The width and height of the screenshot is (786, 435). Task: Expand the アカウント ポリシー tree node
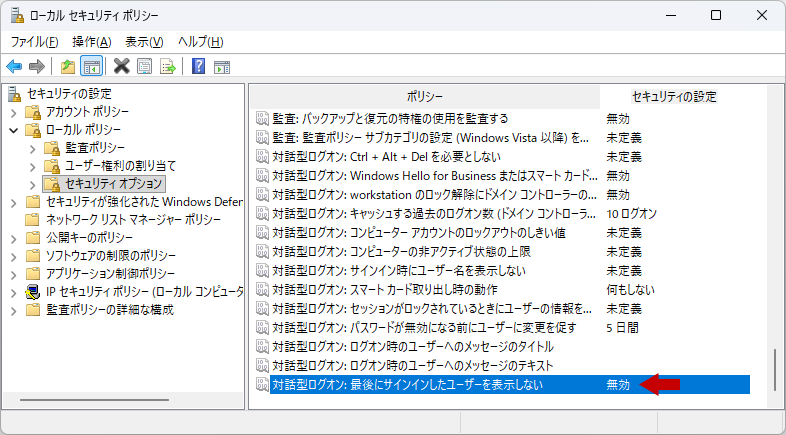tap(13, 112)
